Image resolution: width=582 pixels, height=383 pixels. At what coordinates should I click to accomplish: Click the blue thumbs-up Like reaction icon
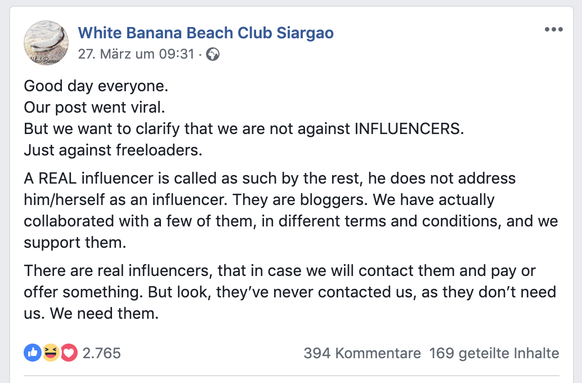pos(32,353)
